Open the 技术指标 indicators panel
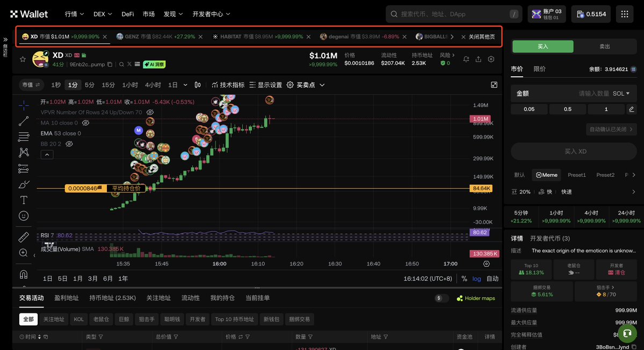This screenshot has width=644, height=350. point(228,85)
